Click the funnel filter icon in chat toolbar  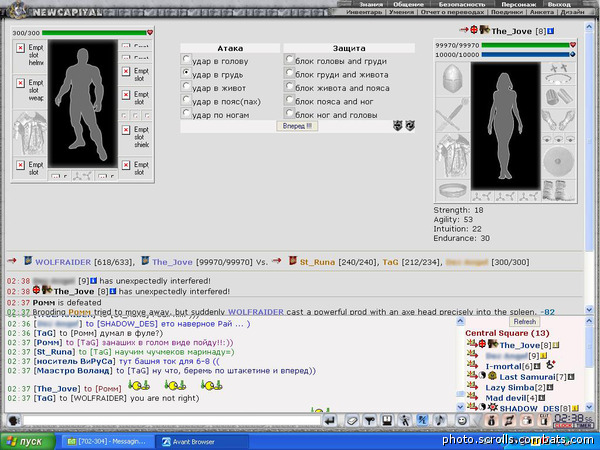click(369, 421)
